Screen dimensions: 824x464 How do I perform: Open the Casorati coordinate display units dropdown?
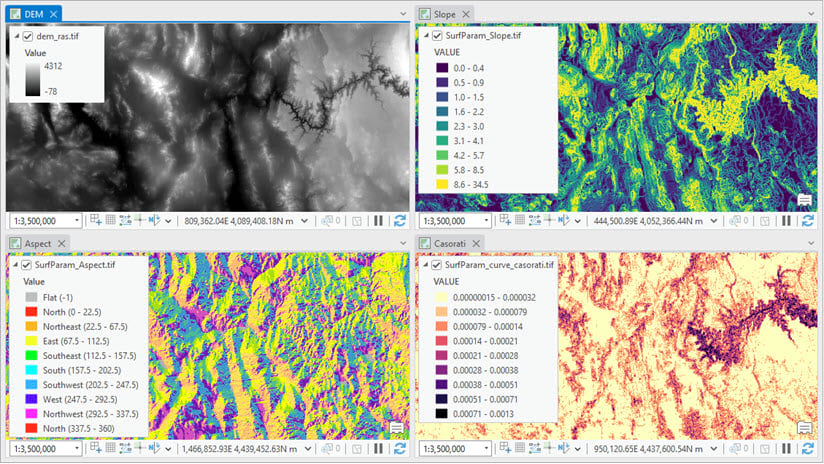(714, 449)
